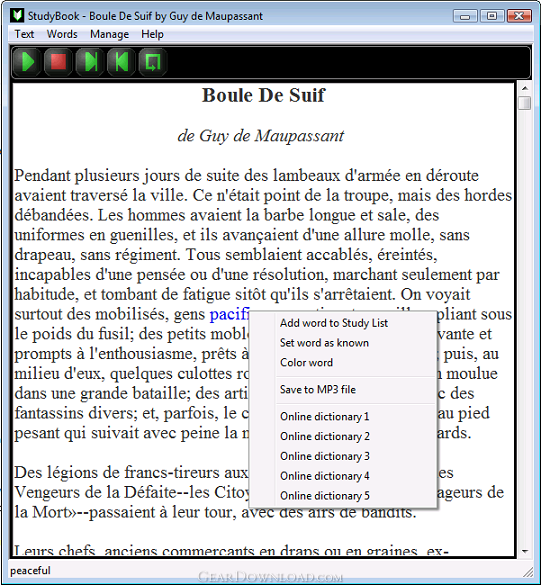541x585 pixels.
Task: Click 'peaceful' translation in status bar
Action: click(30, 570)
